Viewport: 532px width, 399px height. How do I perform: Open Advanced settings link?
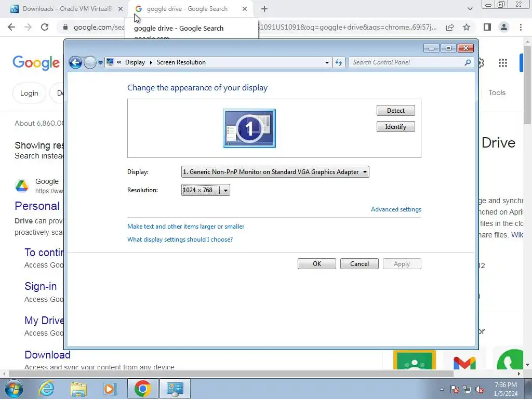(x=396, y=209)
